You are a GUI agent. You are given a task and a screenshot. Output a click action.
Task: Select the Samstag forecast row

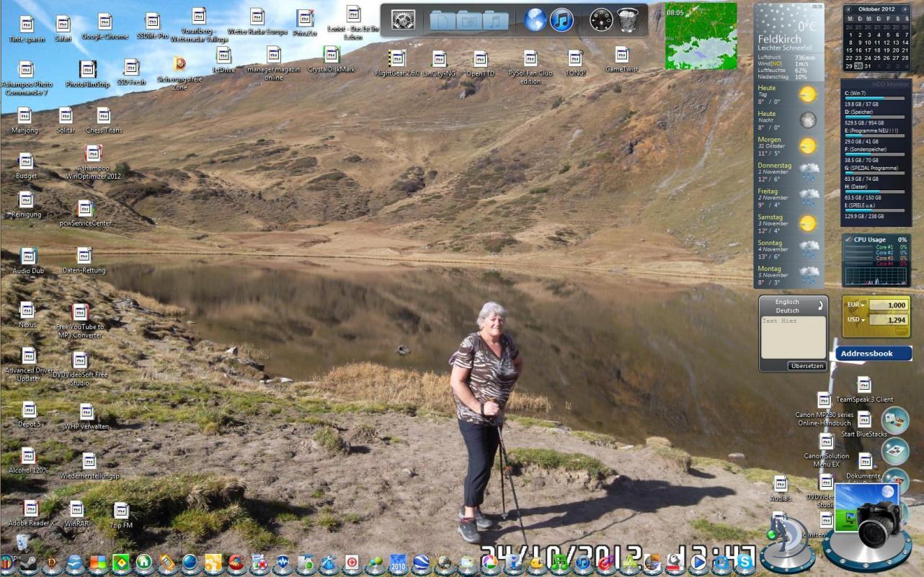(788, 223)
